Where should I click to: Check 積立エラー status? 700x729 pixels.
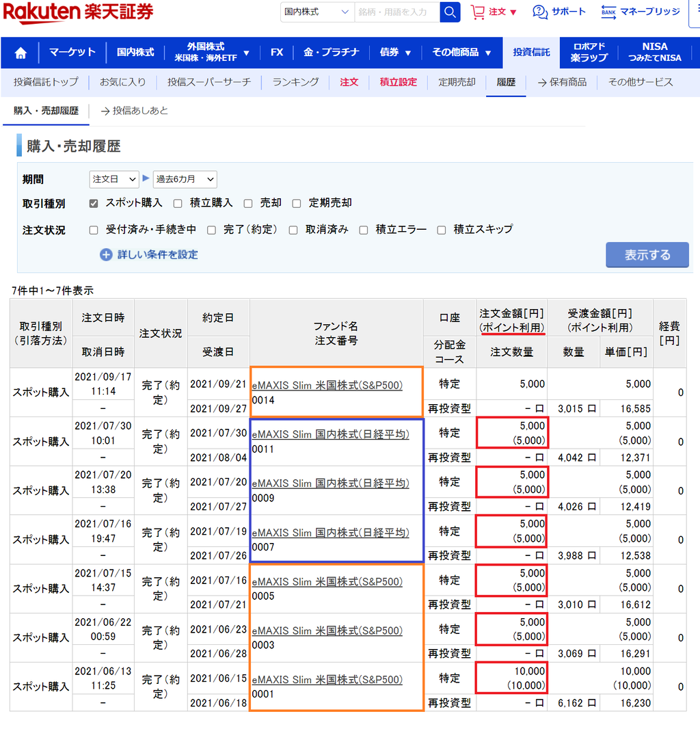364,230
